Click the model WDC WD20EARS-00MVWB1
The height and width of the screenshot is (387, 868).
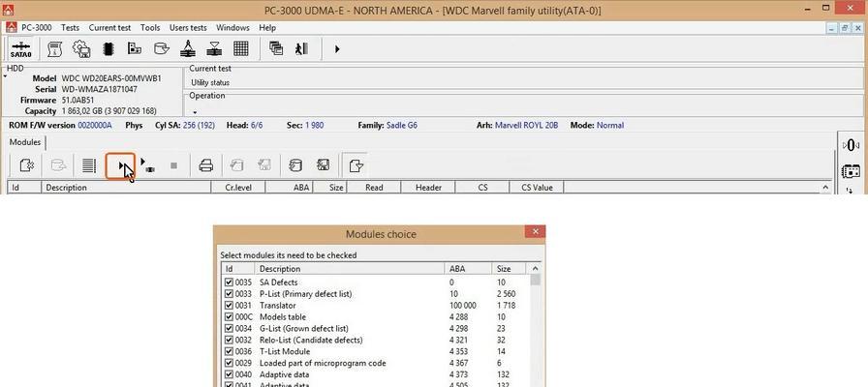point(111,78)
